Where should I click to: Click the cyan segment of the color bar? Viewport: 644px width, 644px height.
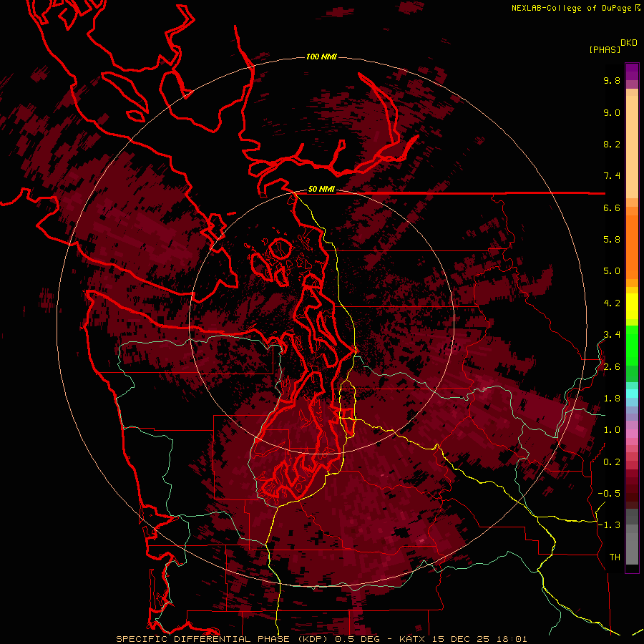coord(632,394)
